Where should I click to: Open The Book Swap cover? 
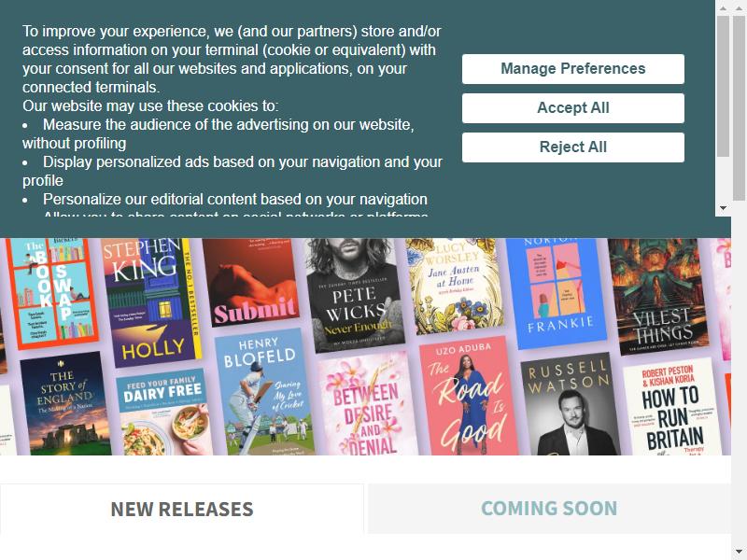(x=52, y=292)
